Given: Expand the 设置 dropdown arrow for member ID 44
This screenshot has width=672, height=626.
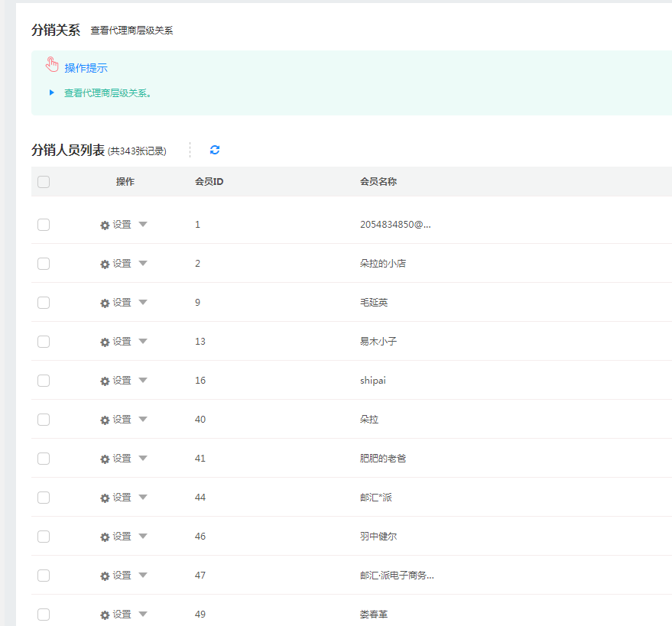Looking at the screenshot, I should click(143, 498).
